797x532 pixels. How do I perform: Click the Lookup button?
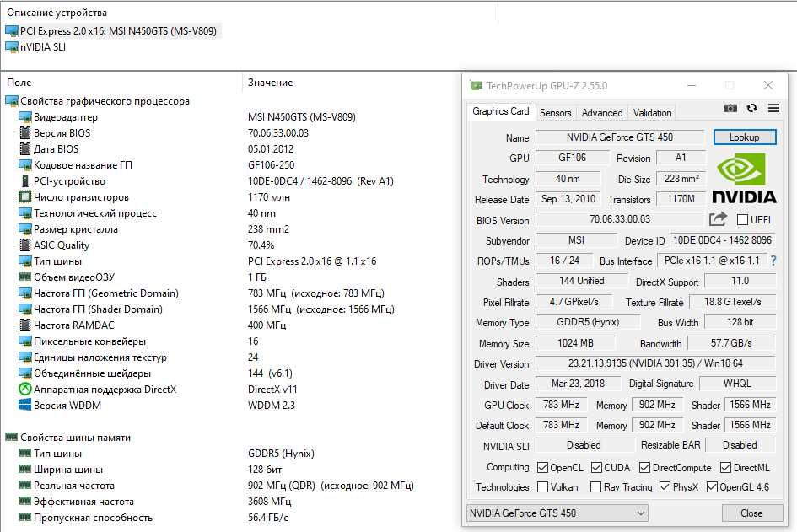(744, 137)
